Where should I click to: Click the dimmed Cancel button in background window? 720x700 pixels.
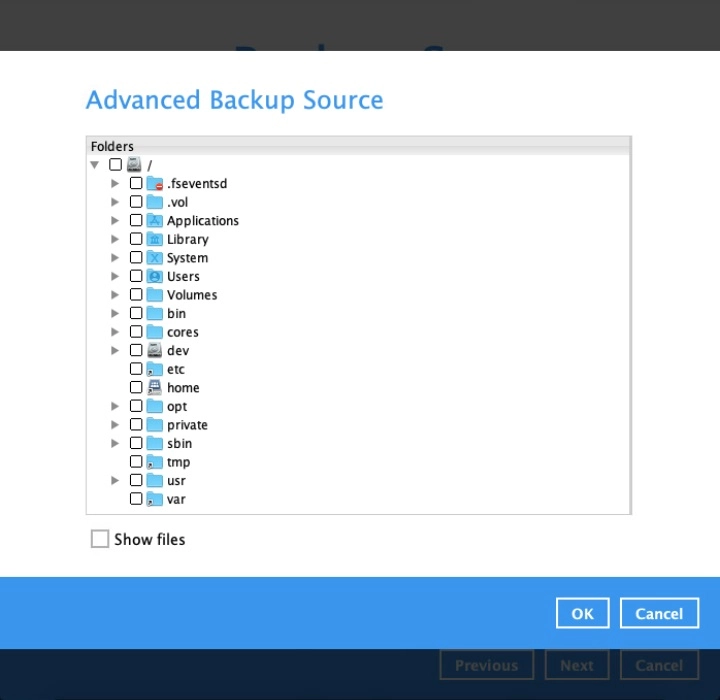(659, 665)
